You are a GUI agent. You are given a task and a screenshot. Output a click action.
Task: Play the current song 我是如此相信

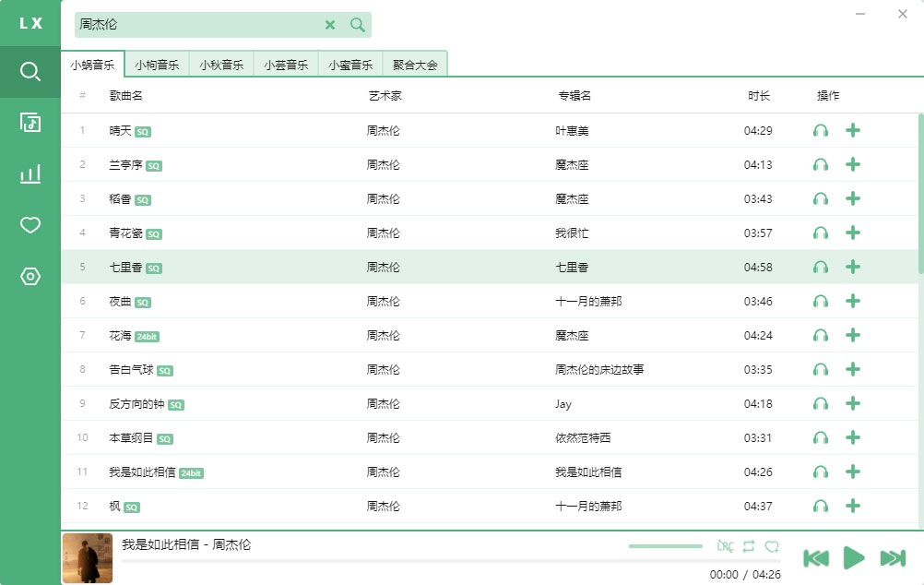[853, 557]
